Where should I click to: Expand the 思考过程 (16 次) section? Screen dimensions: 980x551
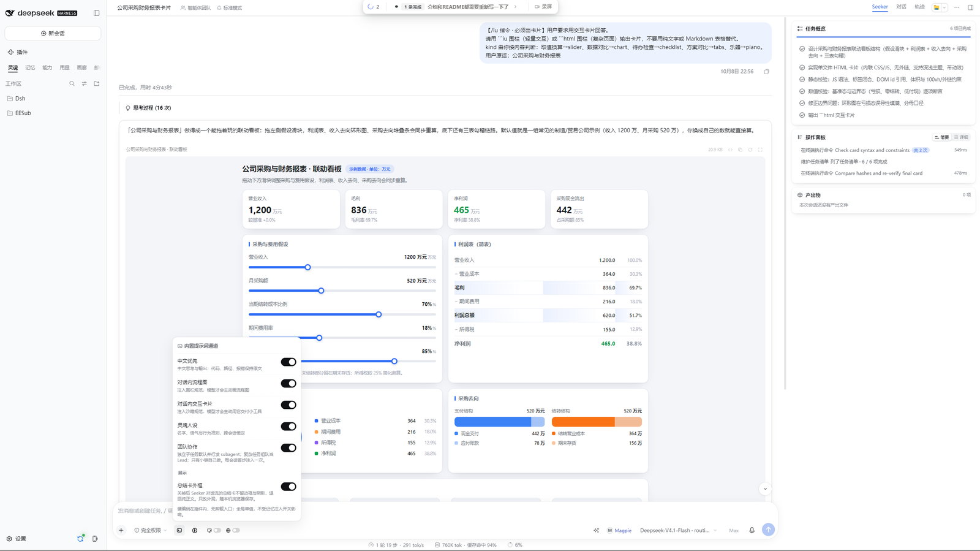click(148, 108)
